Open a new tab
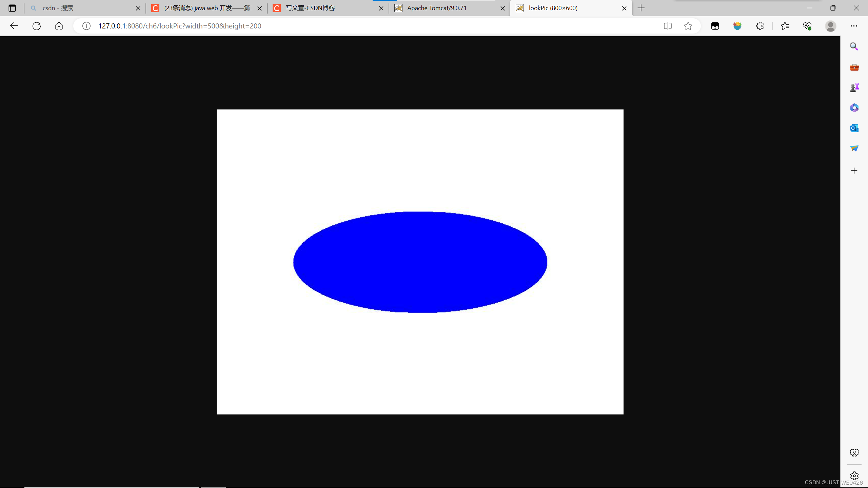Image resolution: width=868 pixels, height=488 pixels. point(641,8)
